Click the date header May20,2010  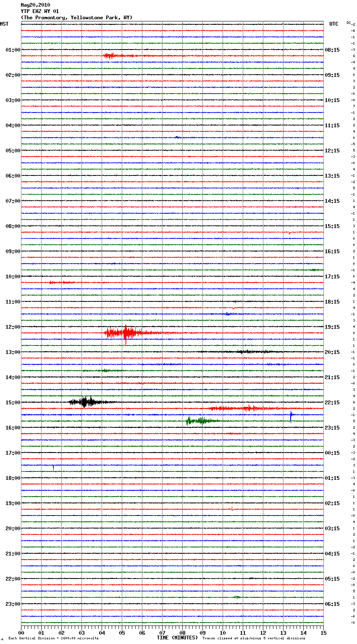point(35,5)
